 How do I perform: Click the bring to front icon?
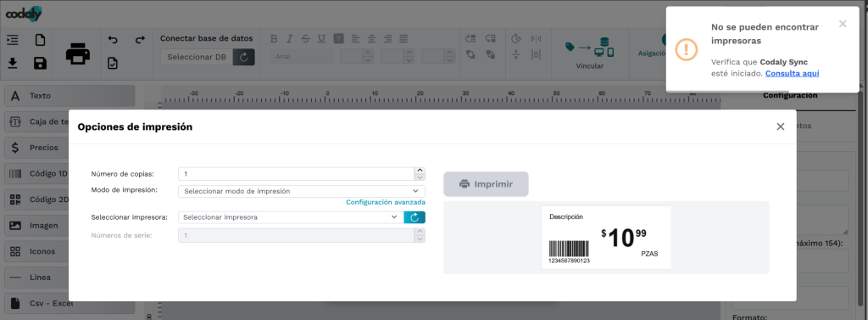pyautogui.click(x=471, y=54)
